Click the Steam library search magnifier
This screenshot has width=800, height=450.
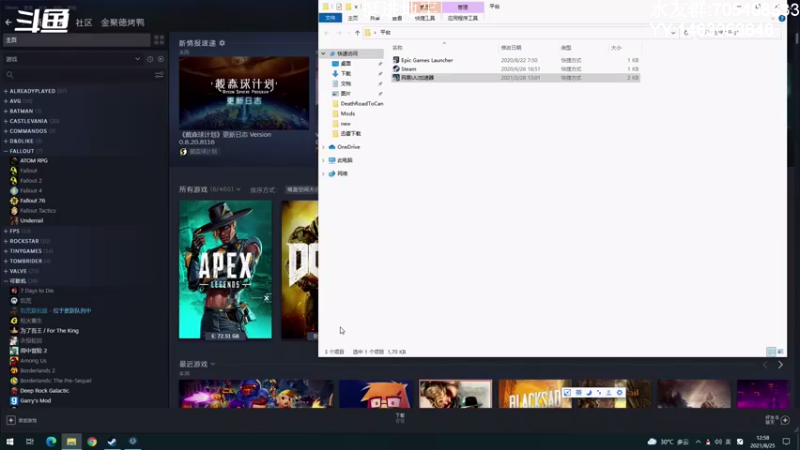pyautogui.click(x=10, y=75)
